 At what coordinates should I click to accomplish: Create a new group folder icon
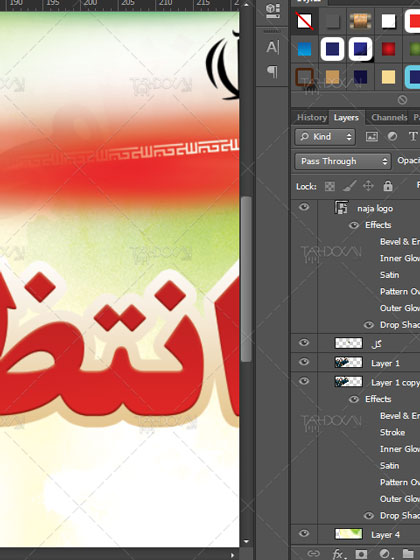point(408,554)
